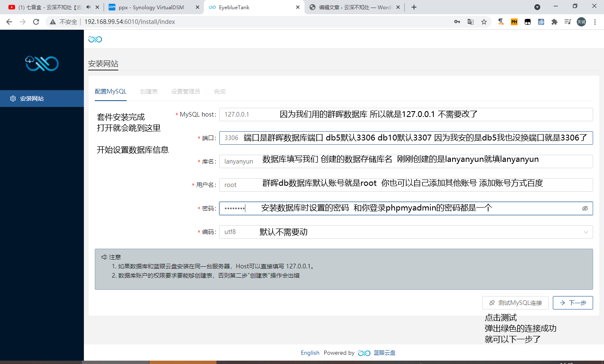Open the Google Translate icon in address bar
Viewport: 604px width, 364px height.
pos(471,22)
